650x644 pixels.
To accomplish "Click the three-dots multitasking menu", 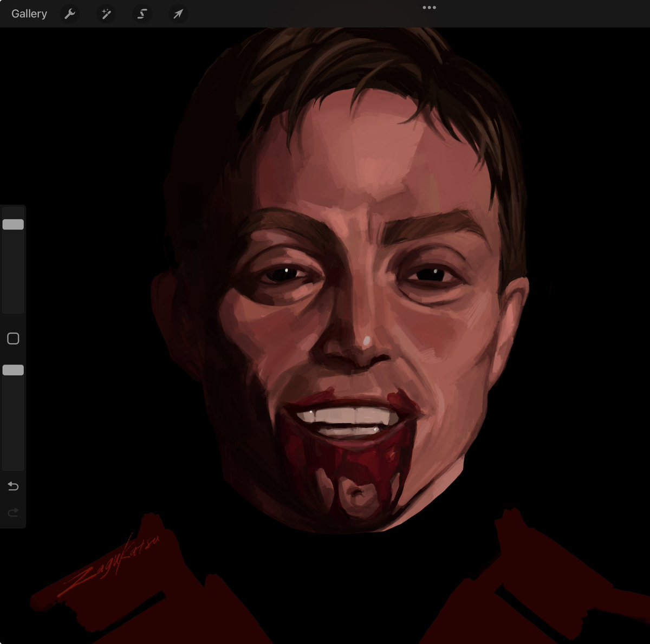I will (x=429, y=8).
